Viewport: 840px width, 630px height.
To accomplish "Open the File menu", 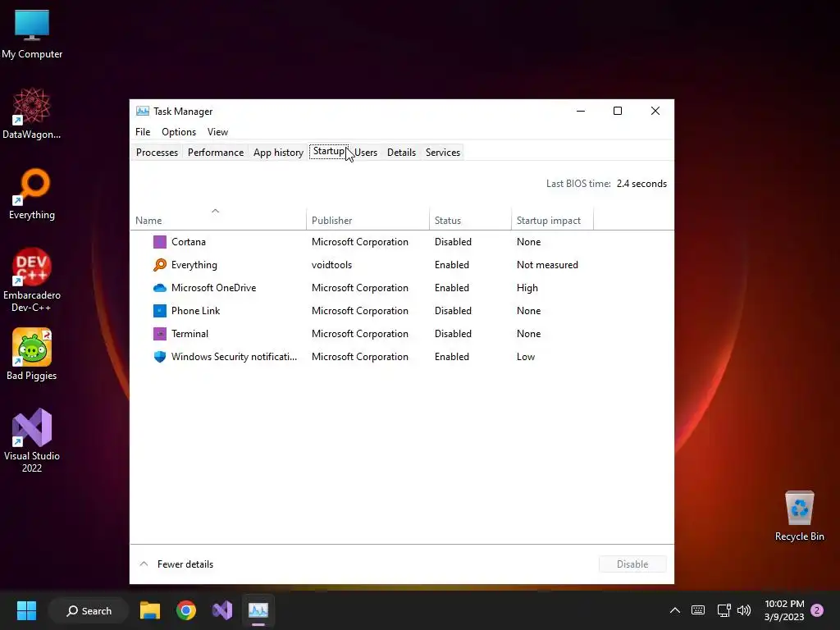I will [x=143, y=132].
